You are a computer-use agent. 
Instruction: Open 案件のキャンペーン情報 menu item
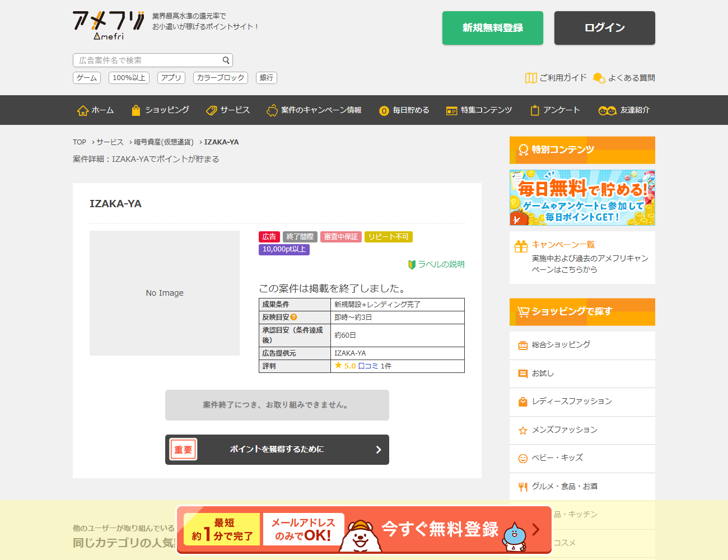pyautogui.click(x=314, y=110)
